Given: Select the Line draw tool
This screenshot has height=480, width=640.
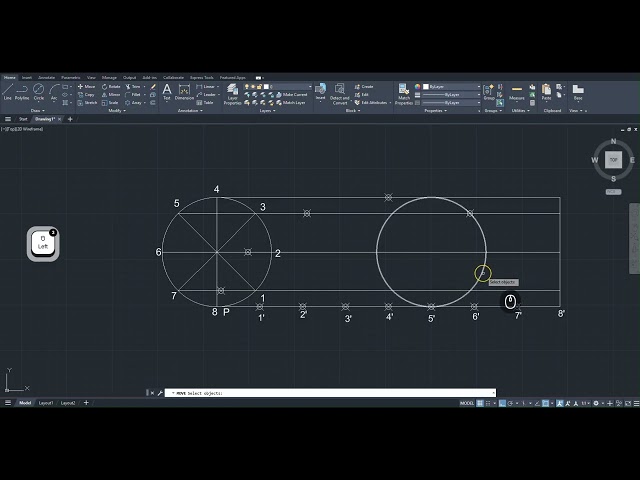Looking at the screenshot, I should (x=7, y=92).
